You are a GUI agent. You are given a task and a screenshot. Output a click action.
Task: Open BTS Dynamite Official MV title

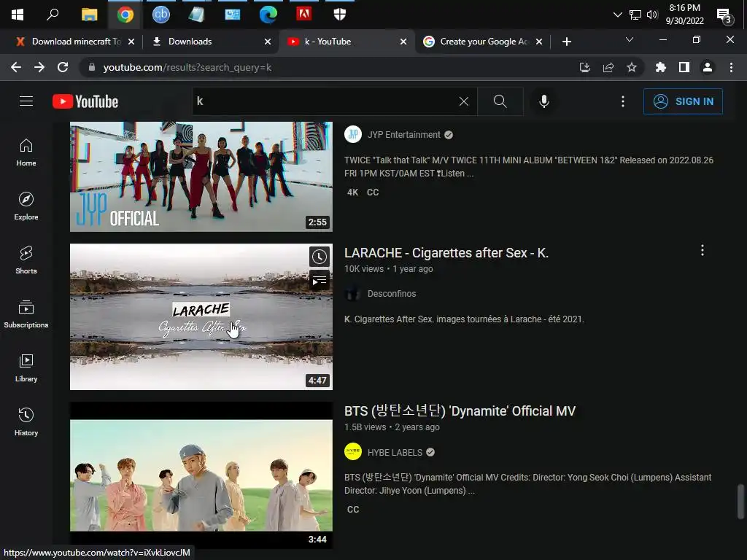coord(460,411)
